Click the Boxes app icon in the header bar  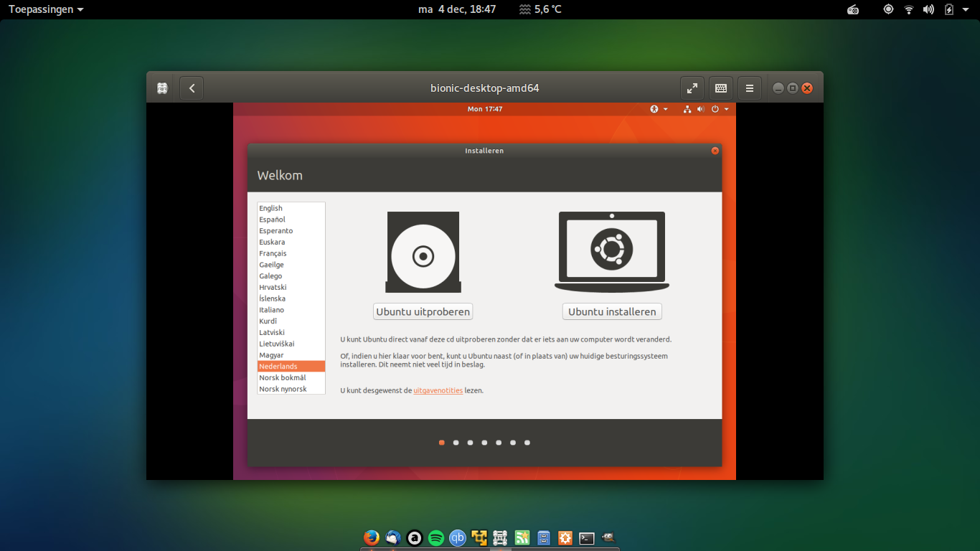(163, 88)
